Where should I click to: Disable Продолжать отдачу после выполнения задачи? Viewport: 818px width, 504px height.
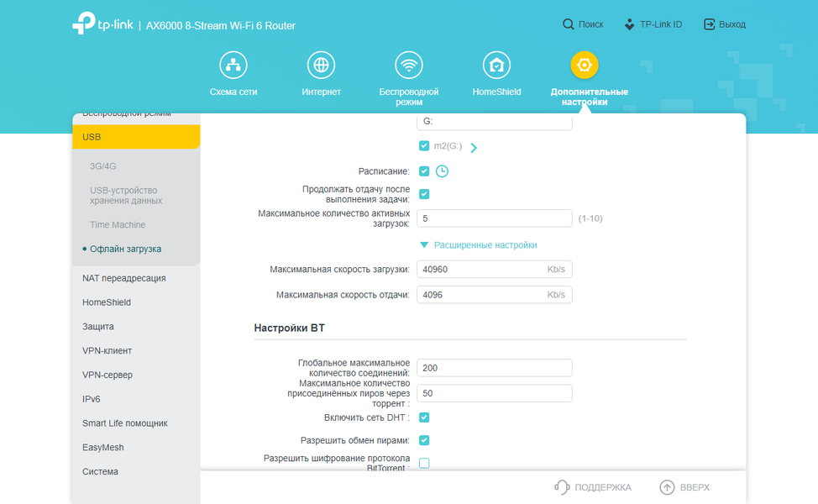tap(424, 194)
